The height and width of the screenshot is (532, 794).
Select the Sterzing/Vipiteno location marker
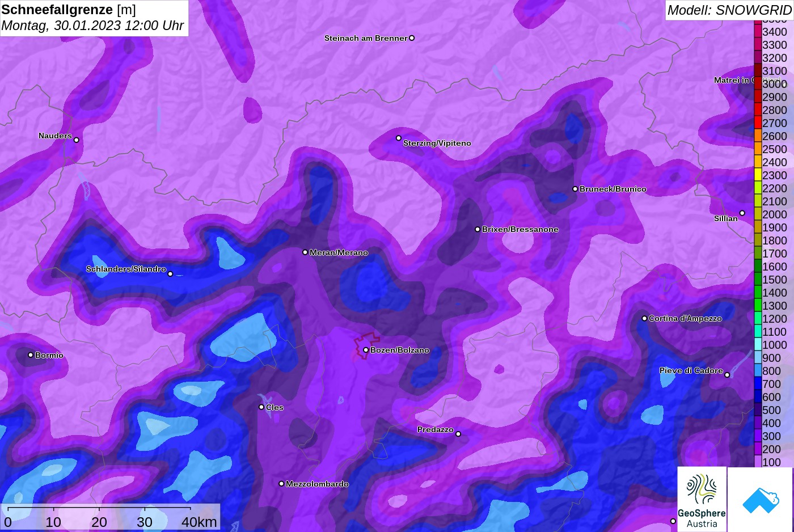pyautogui.click(x=399, y=138)
